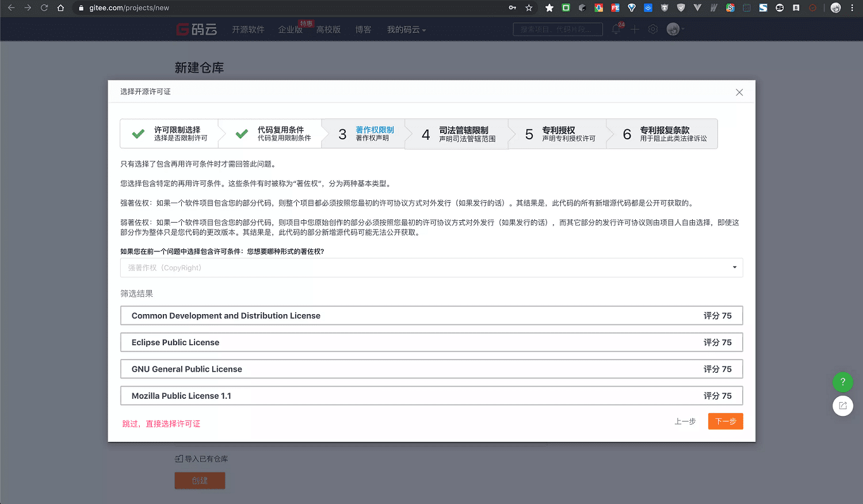Reload the page with the refresh icon
Screen dimensions: 863x504
click(44, 7)
